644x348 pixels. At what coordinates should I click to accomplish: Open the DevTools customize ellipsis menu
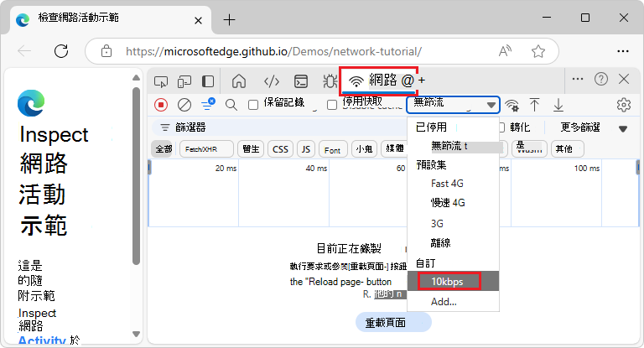click(x=578, y=79)
